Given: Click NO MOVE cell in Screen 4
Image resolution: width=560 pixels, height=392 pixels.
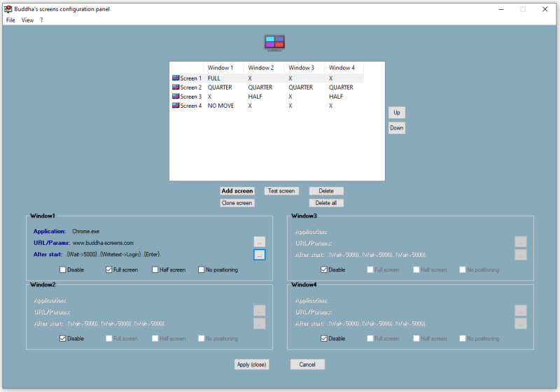Looking at the screenshot, I should 220,106.
